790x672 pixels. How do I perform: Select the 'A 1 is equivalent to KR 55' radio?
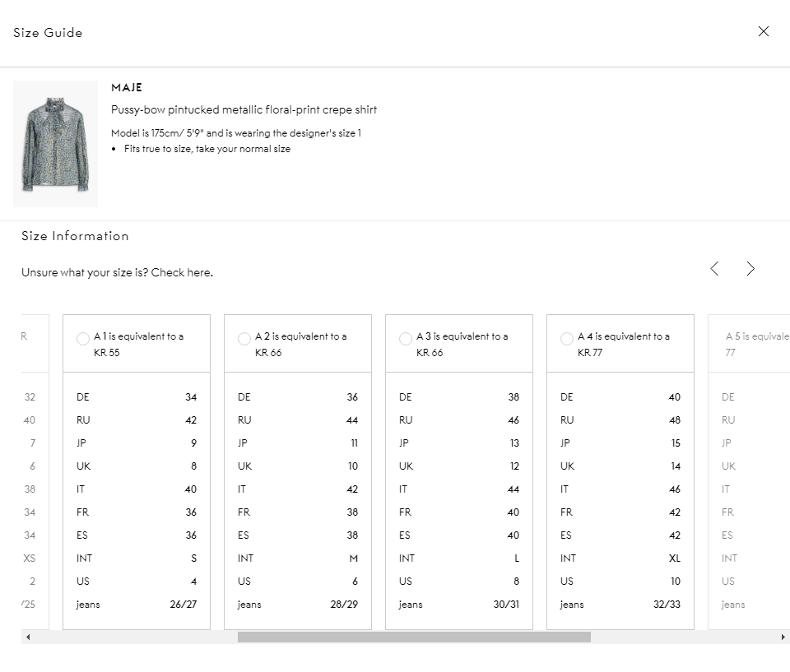click(82, 339)
